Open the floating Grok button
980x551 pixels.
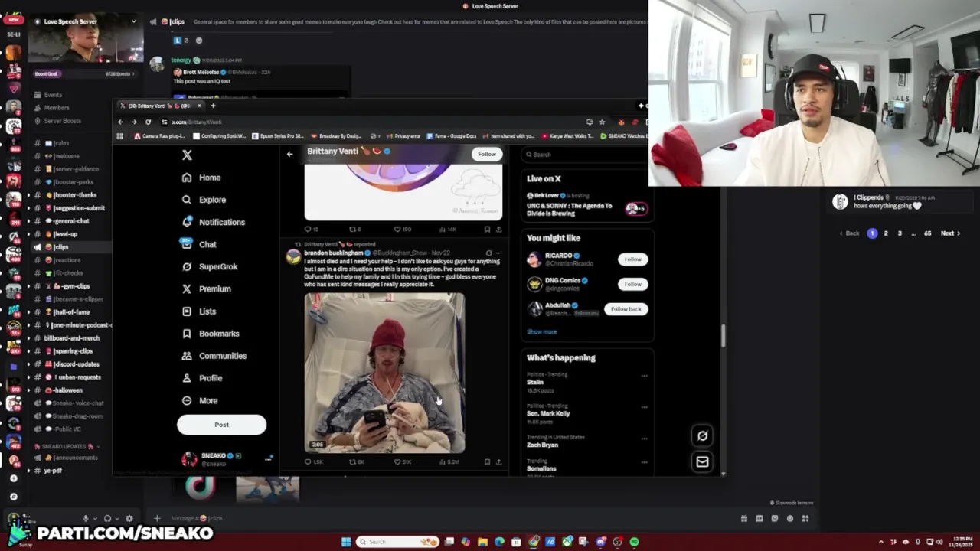click(x=702, y=435)
